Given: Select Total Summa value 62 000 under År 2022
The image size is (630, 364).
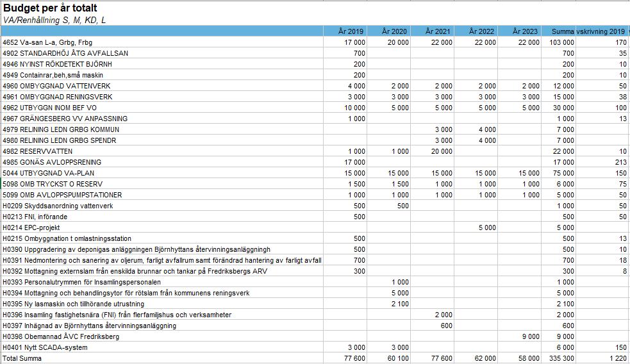Looking at the screenshot, I should pyautogui.click(x=485, y=358).
